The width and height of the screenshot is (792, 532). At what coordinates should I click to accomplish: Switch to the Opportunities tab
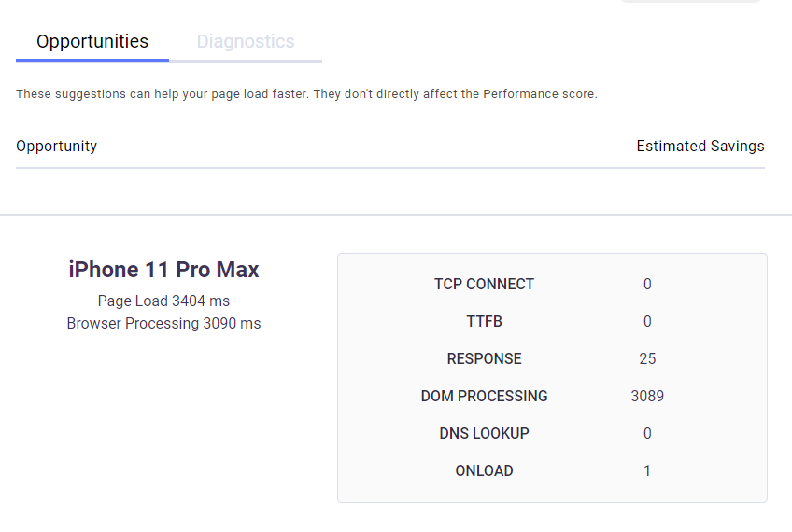click(92, 42)
